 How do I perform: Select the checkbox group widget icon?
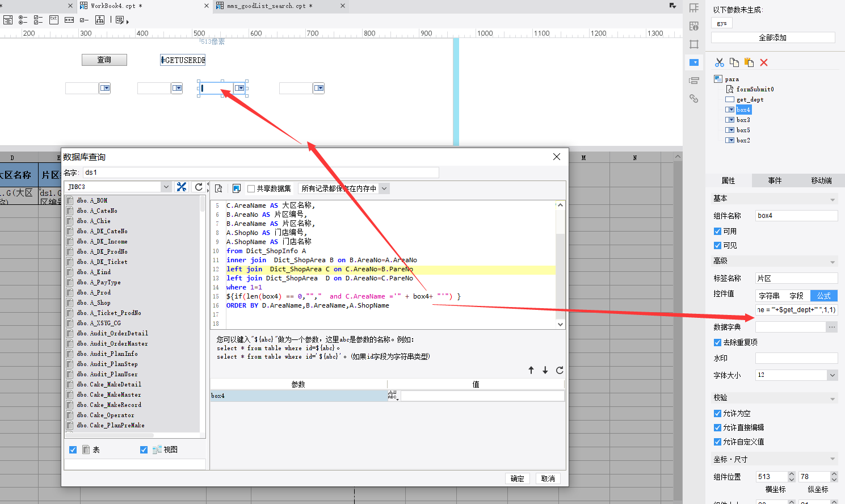click(38, 20)
